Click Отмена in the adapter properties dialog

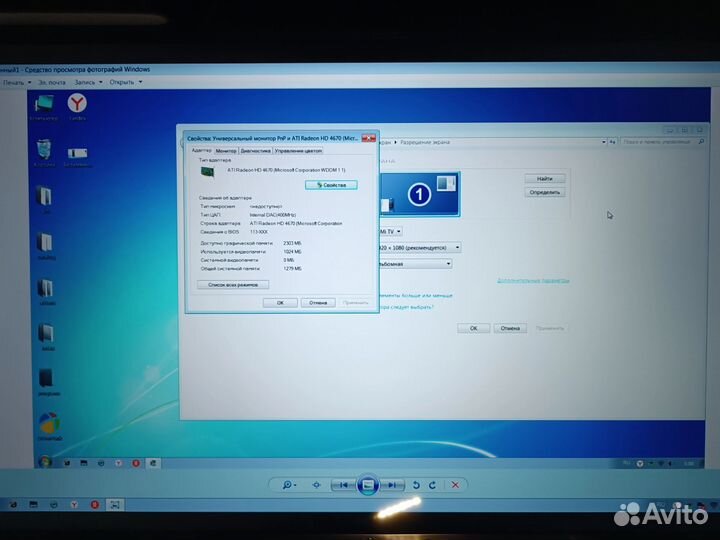(x=318, y=303)
